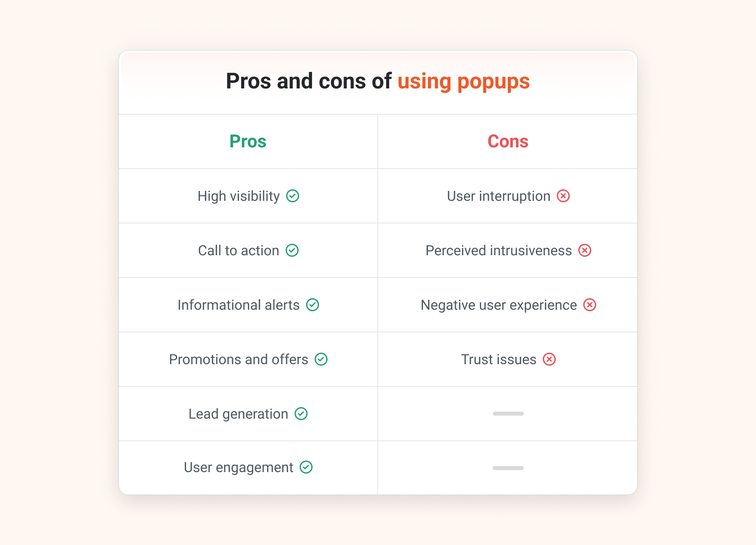Click the orange "using popups" title text

coord(463,81)
